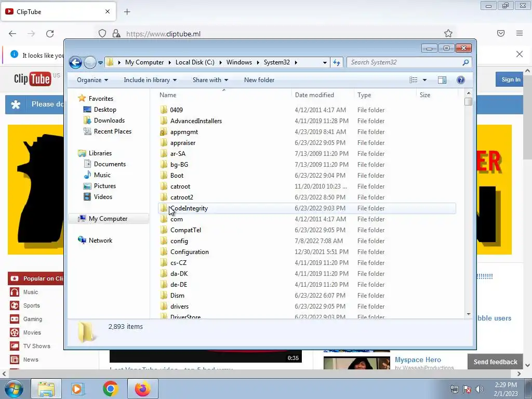Select the Libraries heading icon

(x=82, y=153)
